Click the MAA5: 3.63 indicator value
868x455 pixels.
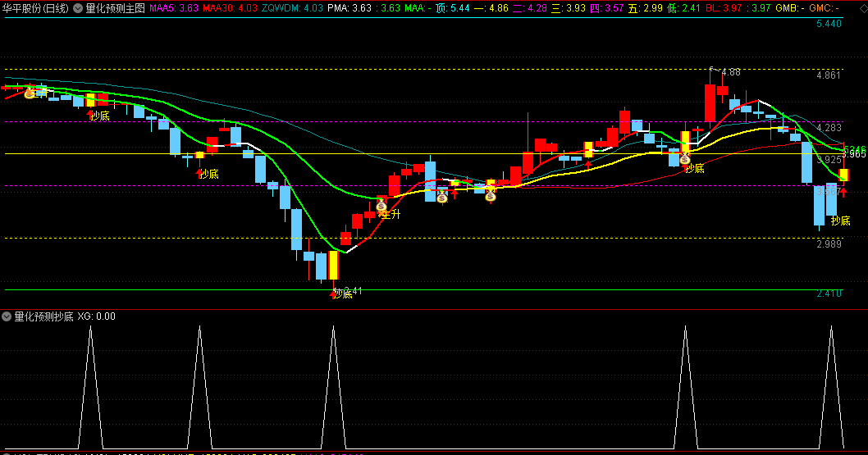tap(174, 8)
